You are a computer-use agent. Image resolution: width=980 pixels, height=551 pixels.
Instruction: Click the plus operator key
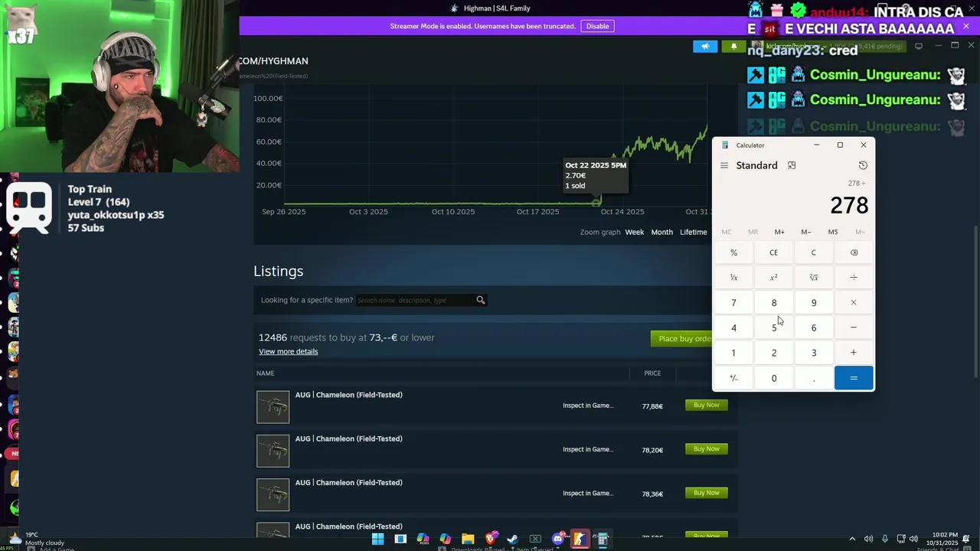point(854,353)
